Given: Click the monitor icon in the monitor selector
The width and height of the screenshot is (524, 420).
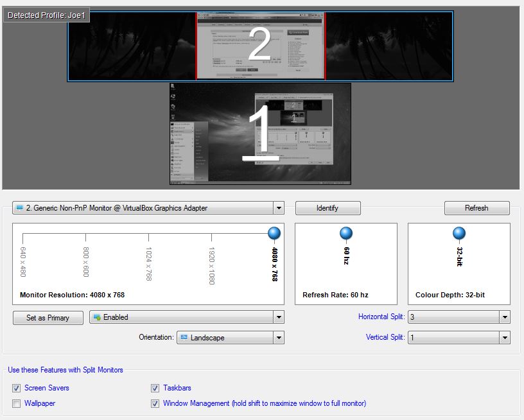Looking at the screenshot, I should (x=19, y=208).
